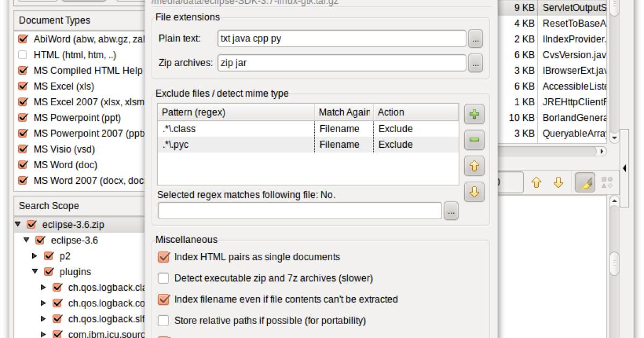The image size is (644, 338).
Task: Move selected regex pattern down in the list
Action: click(x=474, y=192)
